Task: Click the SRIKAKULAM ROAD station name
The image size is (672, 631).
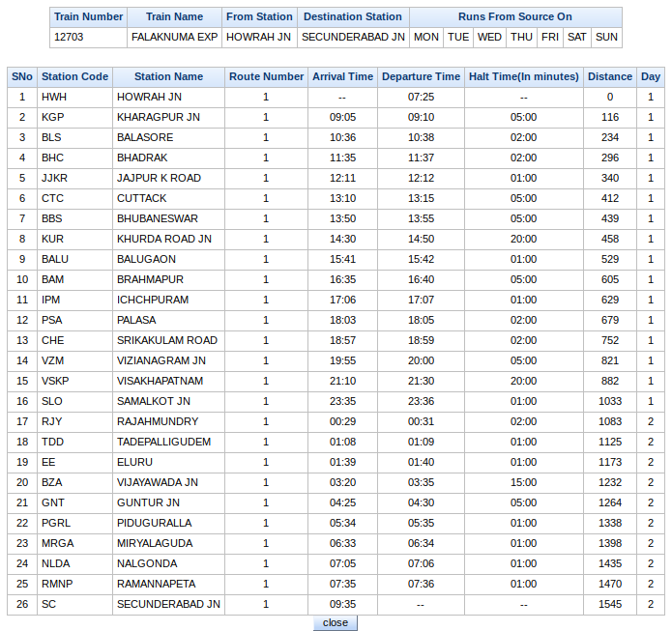Action: click(167, 340)
